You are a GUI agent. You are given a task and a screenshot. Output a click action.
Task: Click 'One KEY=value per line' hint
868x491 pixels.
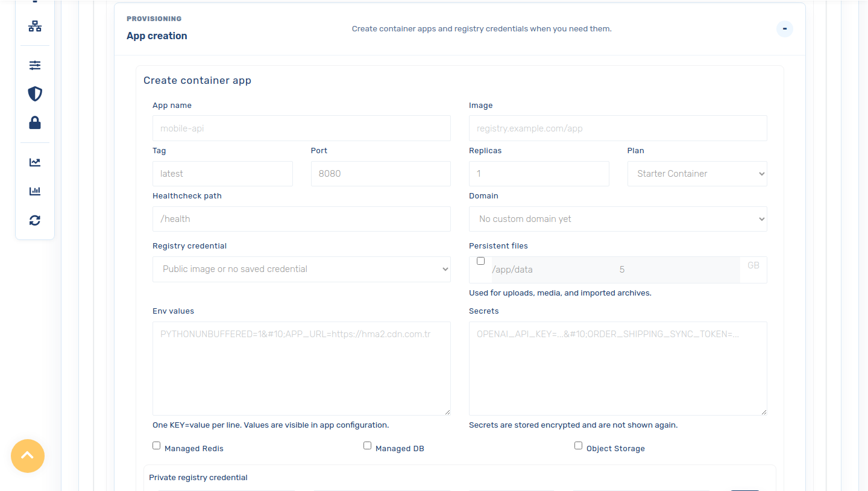271,425
